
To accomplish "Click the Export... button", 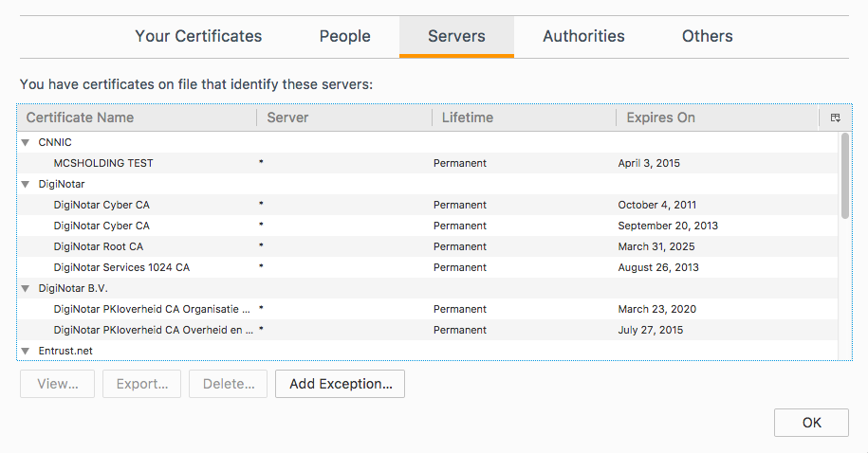I will [x=141, y=384].
